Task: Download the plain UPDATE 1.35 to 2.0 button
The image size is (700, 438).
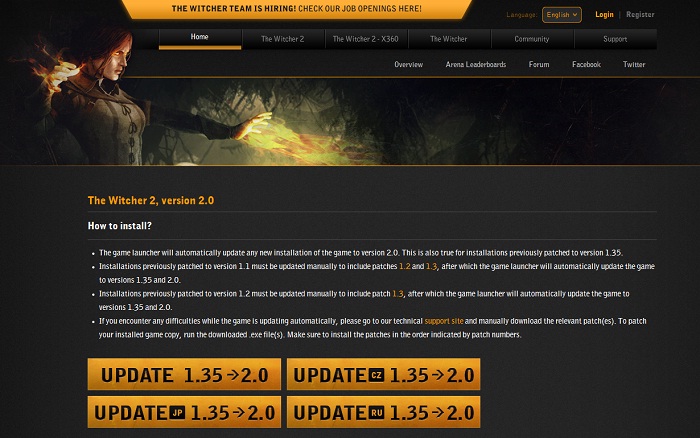Action: click(184, 374)
